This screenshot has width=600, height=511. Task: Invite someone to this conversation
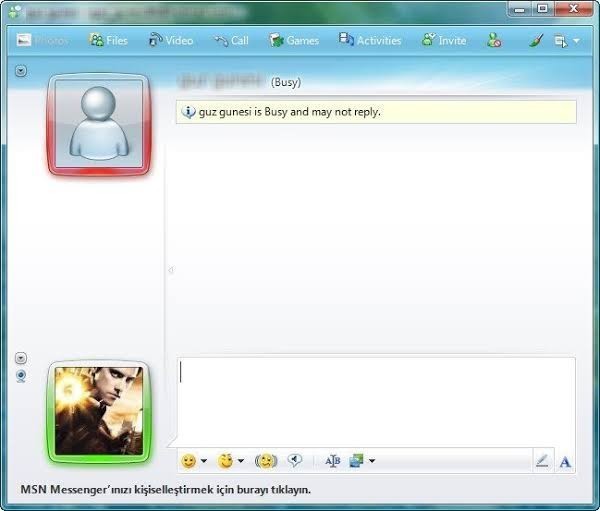tap(444, 40)
